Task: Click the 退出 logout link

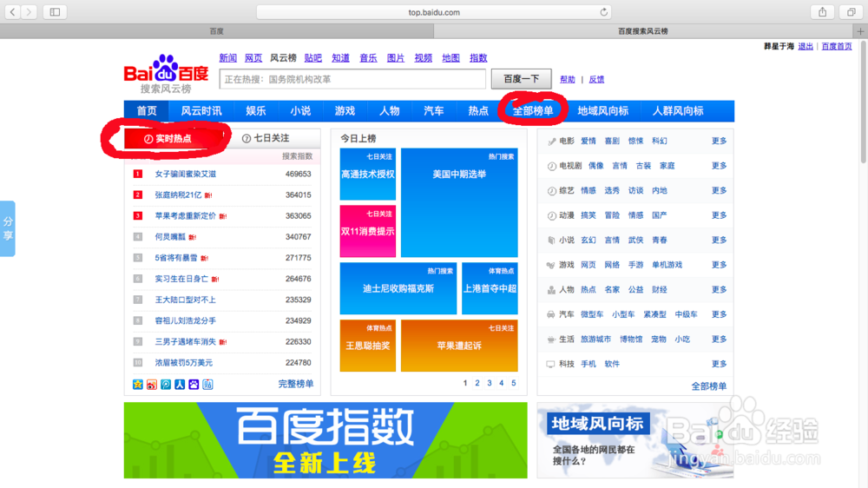Action: click(806, 46)
